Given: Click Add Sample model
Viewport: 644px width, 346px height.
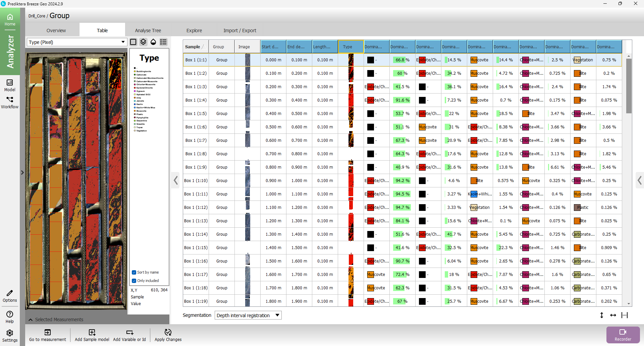Looking at the screenshot, I should (92, 335).
